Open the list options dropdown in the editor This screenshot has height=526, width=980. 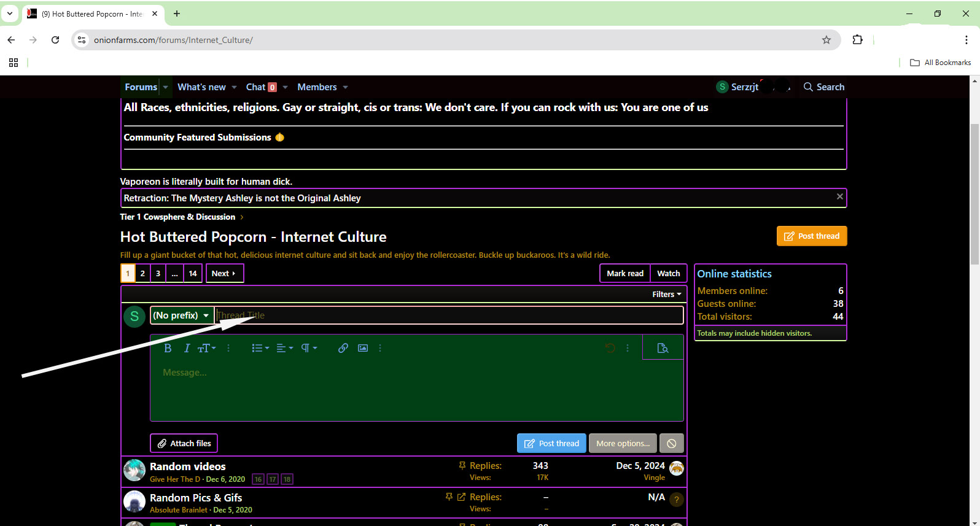point(260,348)
